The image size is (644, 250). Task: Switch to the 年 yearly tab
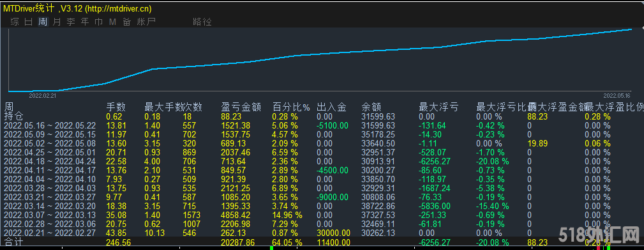tap(85, 22)
